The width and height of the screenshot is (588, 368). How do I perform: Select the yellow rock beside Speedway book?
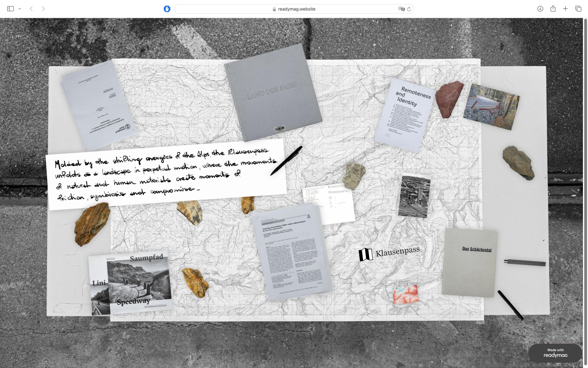point(195,283)
